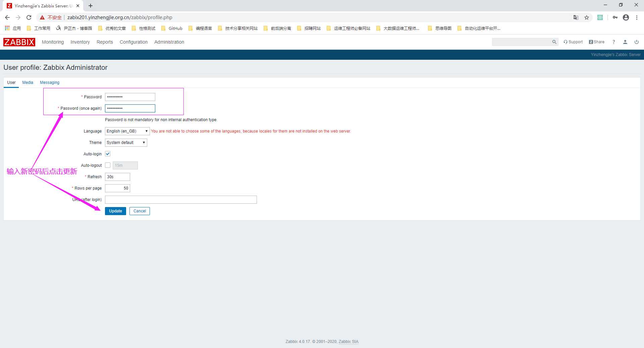This screenshot has width=644, height=348.
Task: Click the Zabbix header search box
Action: pos(522,42)
